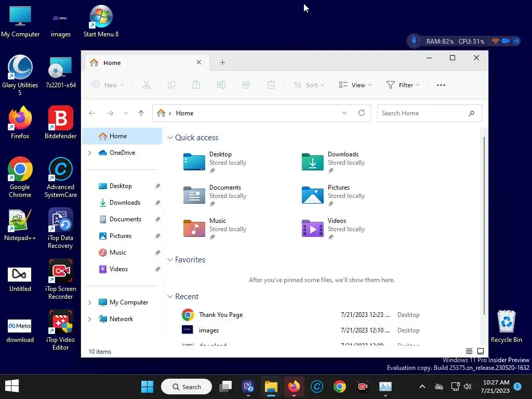The image size is (532, 399).
Task: Go up one level with up arrow
Action: [x=141, y=113]
